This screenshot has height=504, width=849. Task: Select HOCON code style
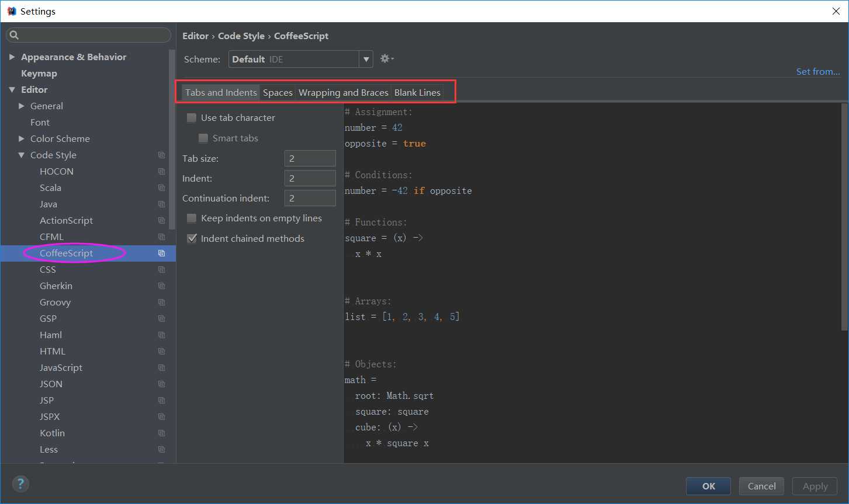(x=57, y=172)
